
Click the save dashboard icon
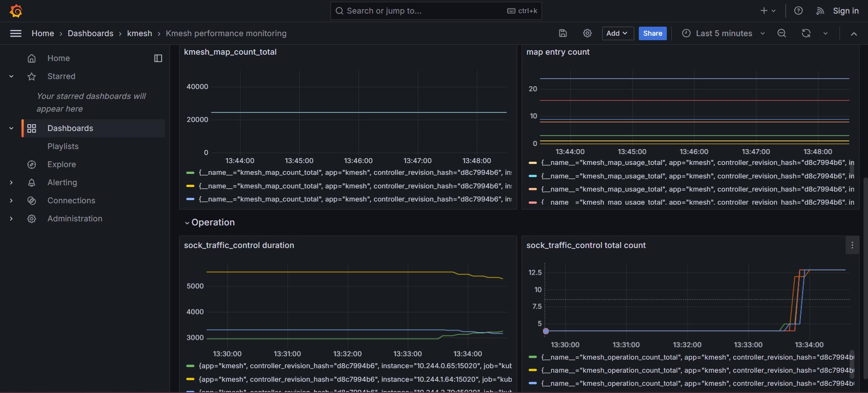point(563,33)
